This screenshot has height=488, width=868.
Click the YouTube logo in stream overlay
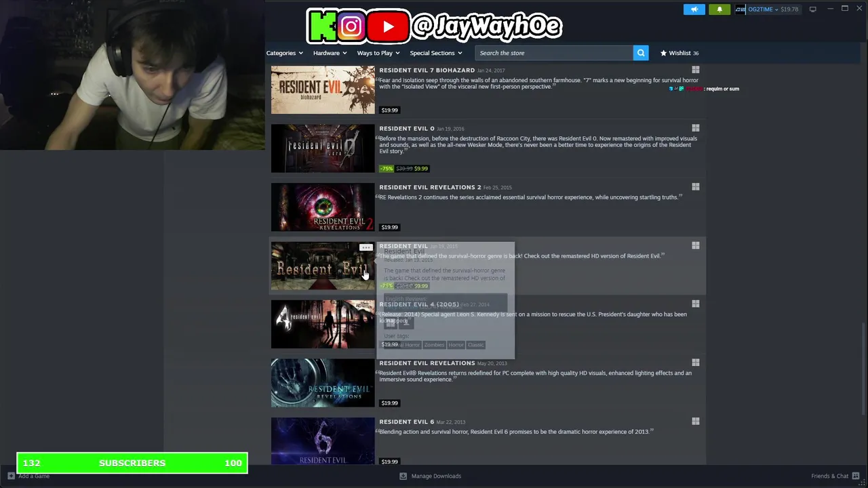click(x=387, y=26)
